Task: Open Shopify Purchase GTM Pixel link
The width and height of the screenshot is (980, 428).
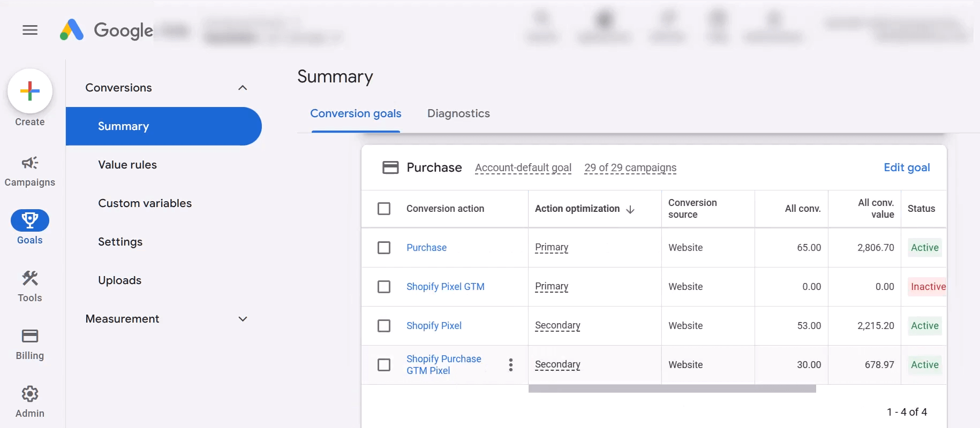Action: click(x=443, y=365)
